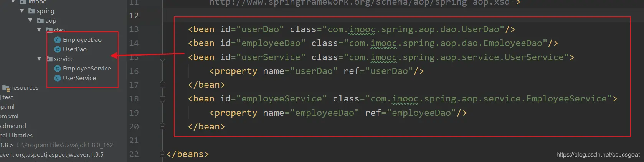This screenshot has width=644, height=162.
Task: Collapse the service package folder
Action: tap(39, 59)
